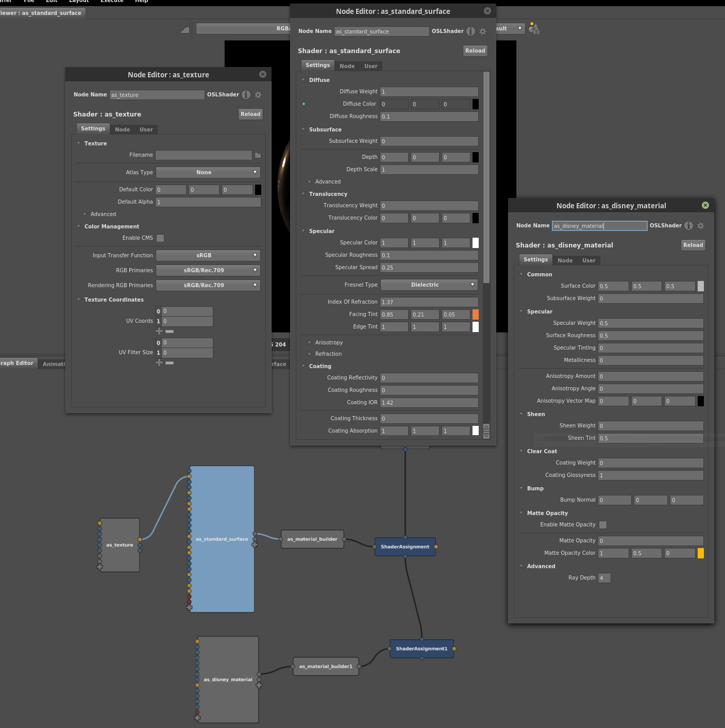Open info icon in as_disney_material Node Editor
The height and width of the screenshot is (728, 725).
[688, 225]
